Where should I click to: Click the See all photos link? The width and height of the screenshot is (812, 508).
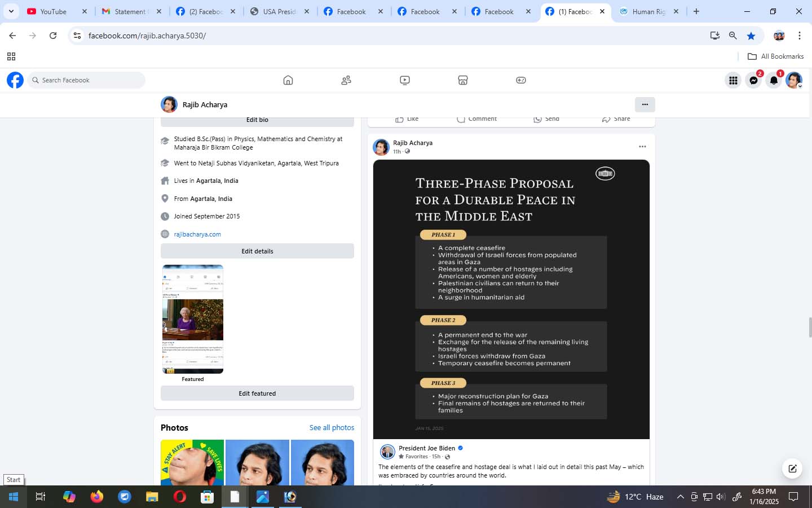pos(332,428)
